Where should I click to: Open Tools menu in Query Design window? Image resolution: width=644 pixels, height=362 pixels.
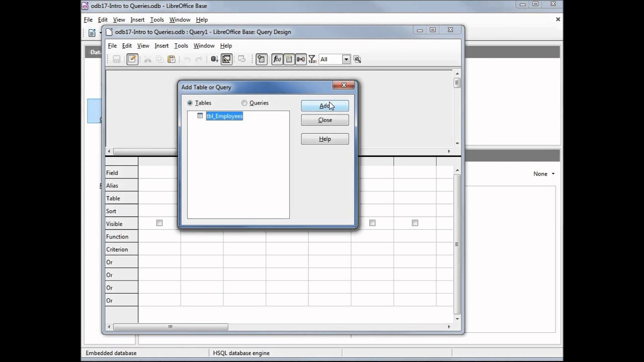tap(181, 46)
